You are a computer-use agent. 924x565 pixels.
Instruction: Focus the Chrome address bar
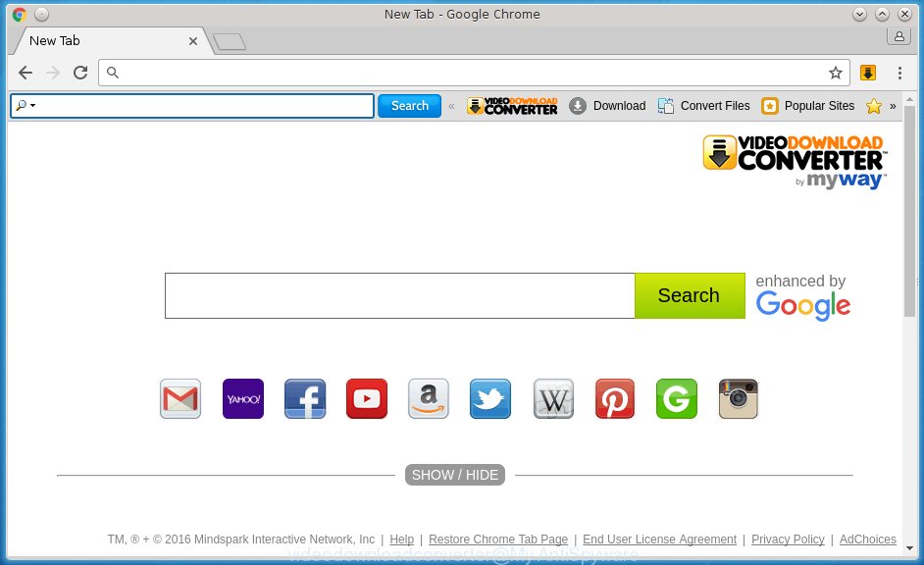pos(474,73)
